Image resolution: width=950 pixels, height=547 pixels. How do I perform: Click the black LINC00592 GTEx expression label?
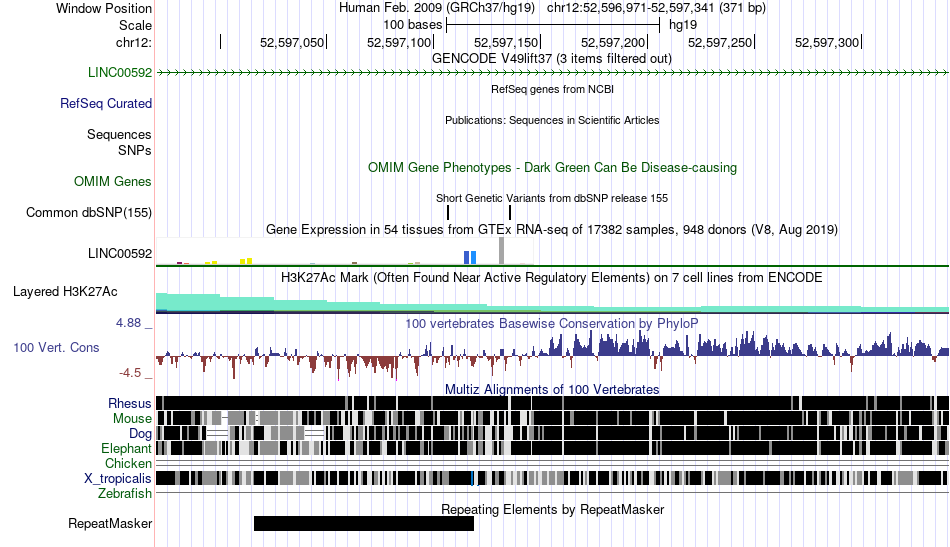pyautogui.click(x=119, y=253)
